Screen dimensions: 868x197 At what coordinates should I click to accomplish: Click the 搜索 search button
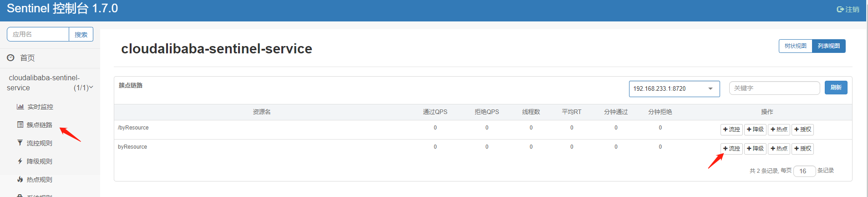[x=81, y=34]
